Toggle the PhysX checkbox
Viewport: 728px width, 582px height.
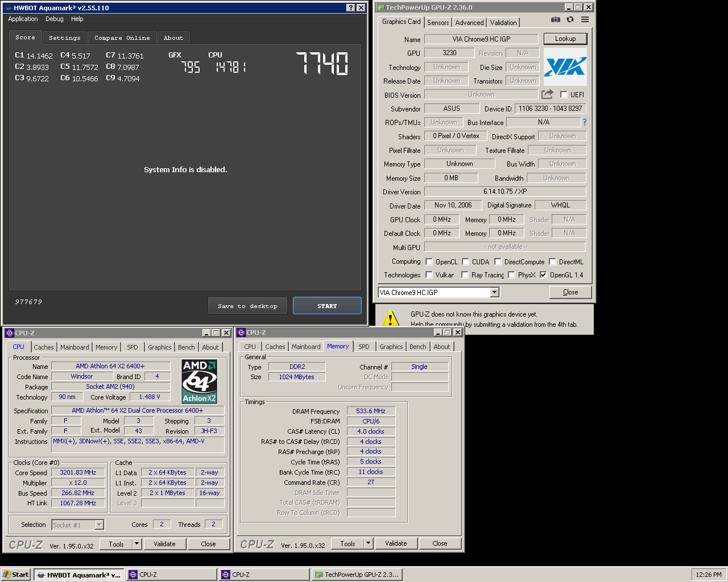(x=511, y=275)
